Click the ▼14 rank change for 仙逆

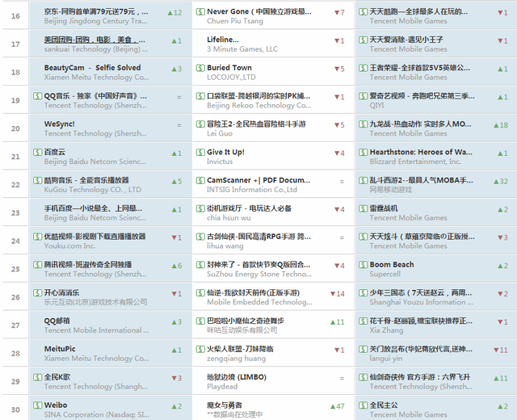338,294
